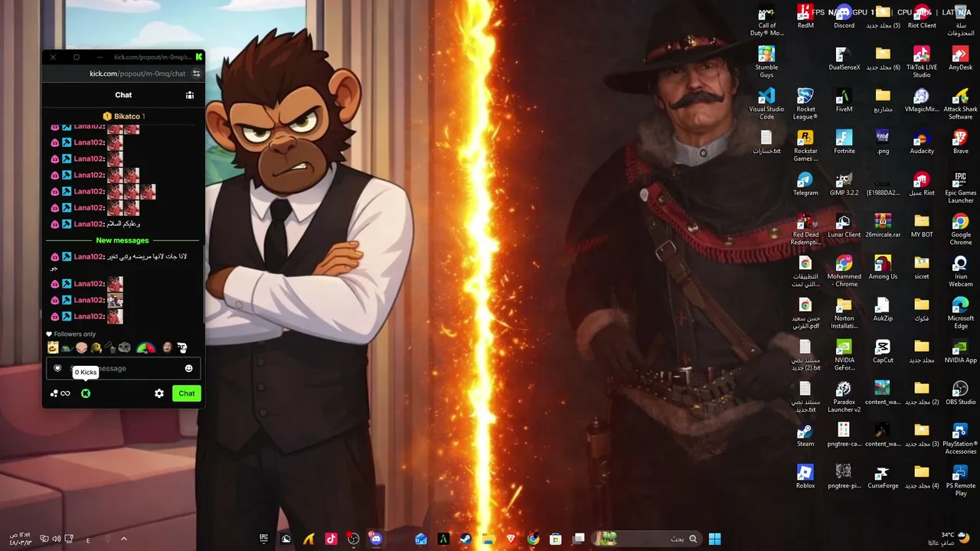Image resolution: width=980 pixels, height=551 pixels.
Task: Open Microsoft Edge desktop shortcut
Action: [x=961, y=314]
